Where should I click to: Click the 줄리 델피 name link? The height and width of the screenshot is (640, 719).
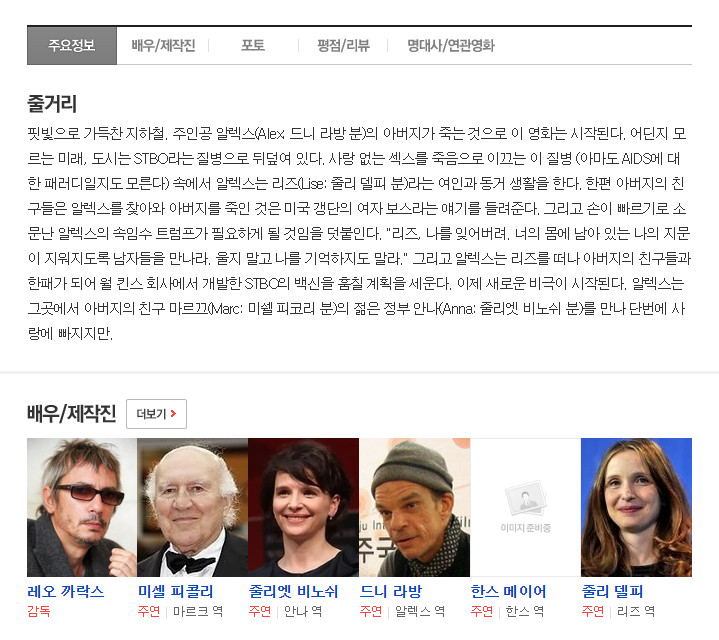pos(612,591)
